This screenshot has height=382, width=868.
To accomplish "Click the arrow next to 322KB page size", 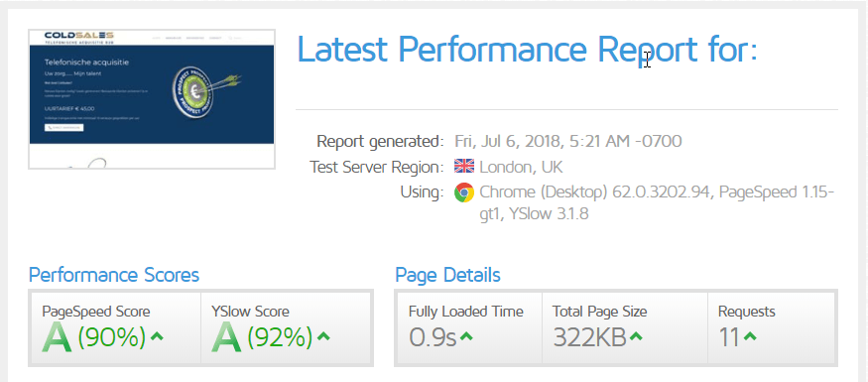I will pyautogui.click(x=636, y=335).
